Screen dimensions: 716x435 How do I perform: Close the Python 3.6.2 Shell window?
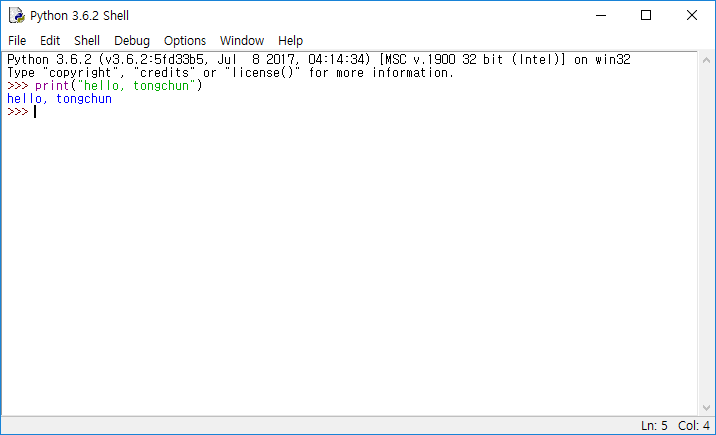pos(692,16)
